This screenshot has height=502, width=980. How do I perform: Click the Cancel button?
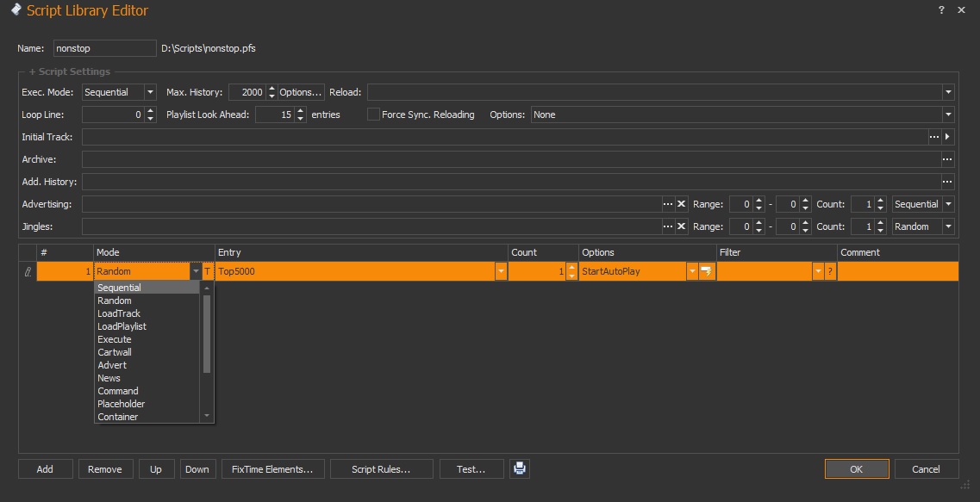(927, 469)
